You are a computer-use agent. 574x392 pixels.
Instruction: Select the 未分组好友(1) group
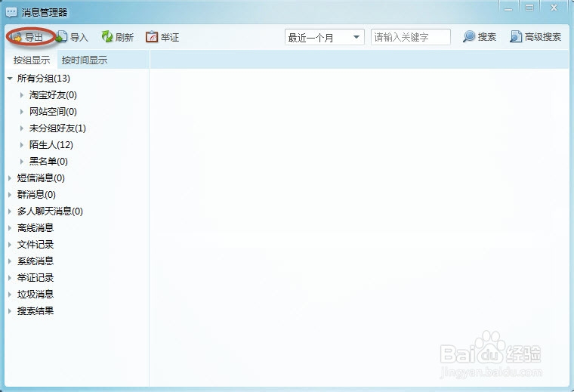(x=57, y=128)
